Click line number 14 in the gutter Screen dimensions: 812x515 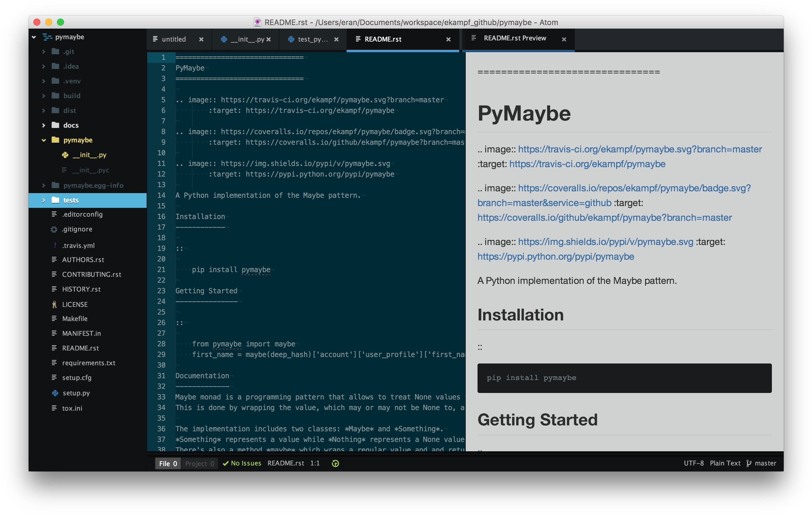[161, 195]
